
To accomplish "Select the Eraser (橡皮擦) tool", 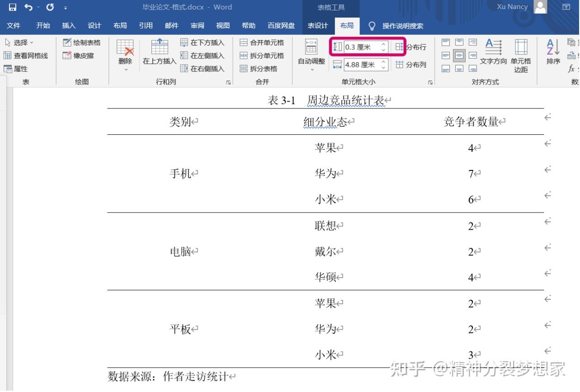I will [x=78, y=56].
